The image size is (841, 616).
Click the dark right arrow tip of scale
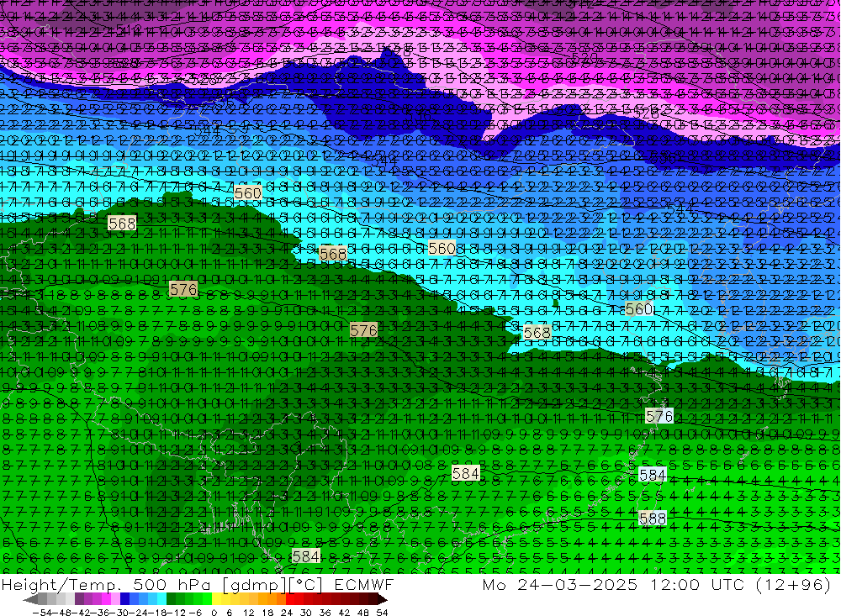coord(383,599)
